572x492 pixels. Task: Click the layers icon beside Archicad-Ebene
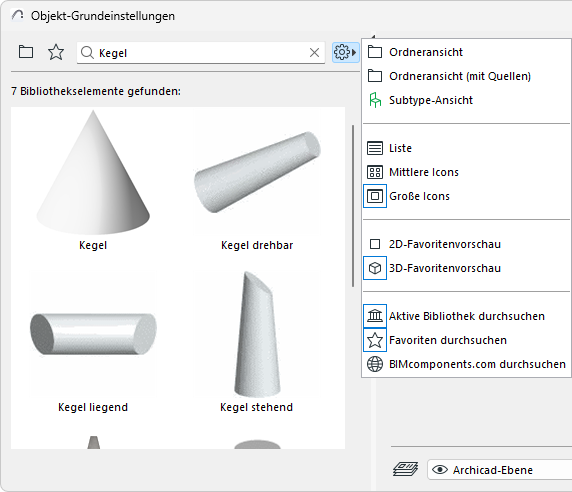pyautogui.click(x=405, y=469)
